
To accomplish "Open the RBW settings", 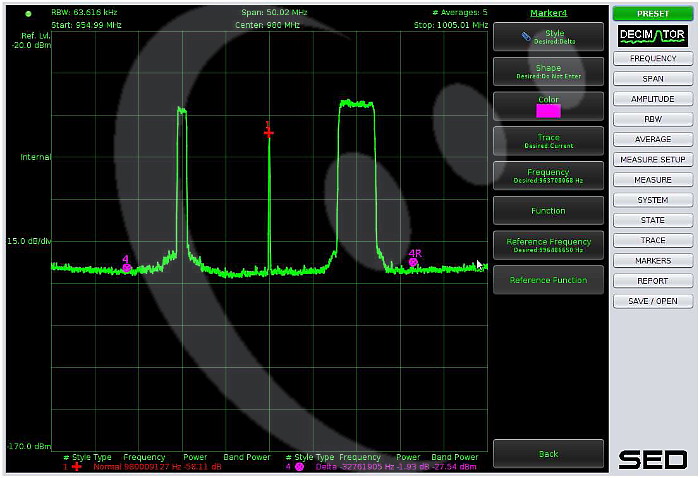I will coord(652,119).
